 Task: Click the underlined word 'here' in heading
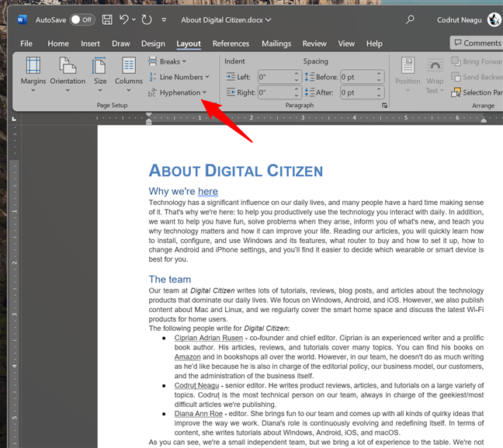(x=208, y=191)
